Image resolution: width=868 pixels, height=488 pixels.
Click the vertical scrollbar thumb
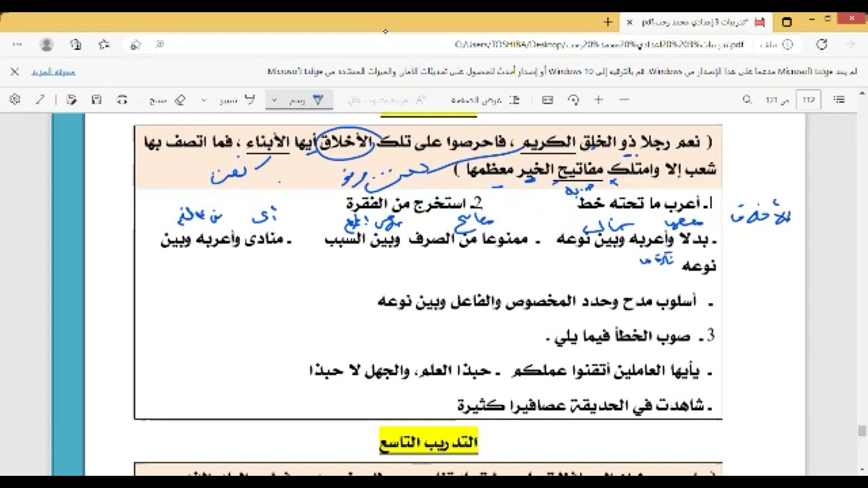pos(862,431)
